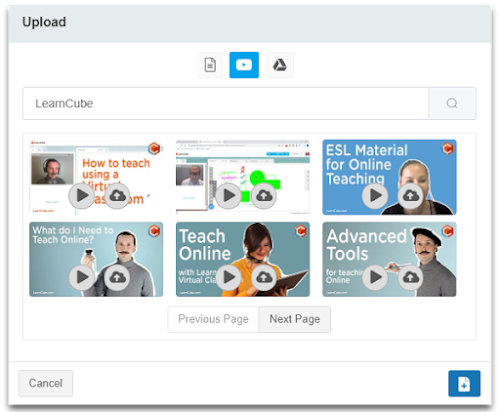This screenshot has width=500, height=412.
Task: Switch to the YouTube video tab
Action: click(244, 65)
